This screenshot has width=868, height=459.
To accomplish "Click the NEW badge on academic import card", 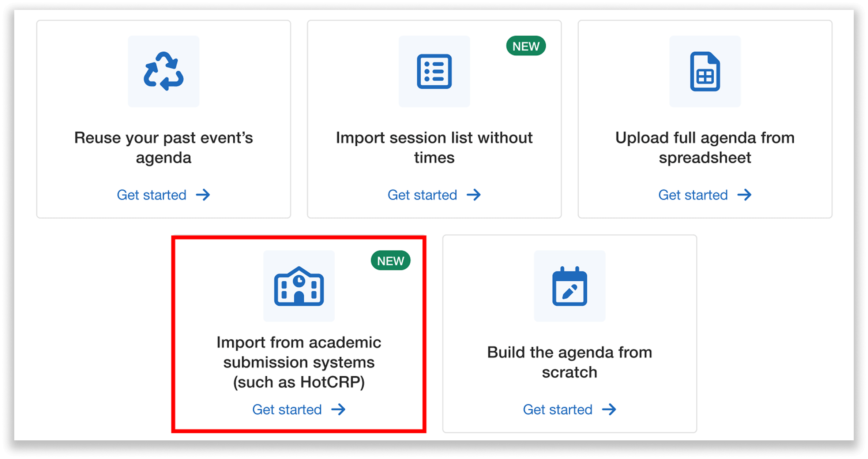I will point(391,261).
